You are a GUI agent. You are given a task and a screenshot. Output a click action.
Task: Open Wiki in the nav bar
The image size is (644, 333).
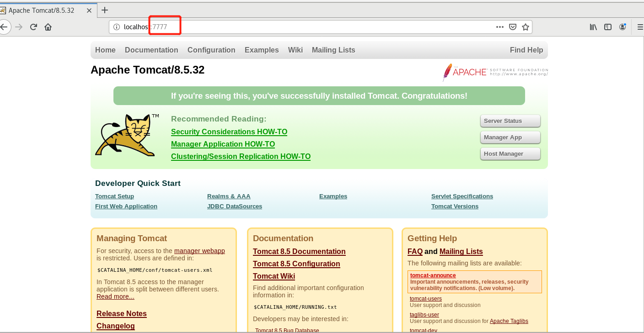(295, 50)
